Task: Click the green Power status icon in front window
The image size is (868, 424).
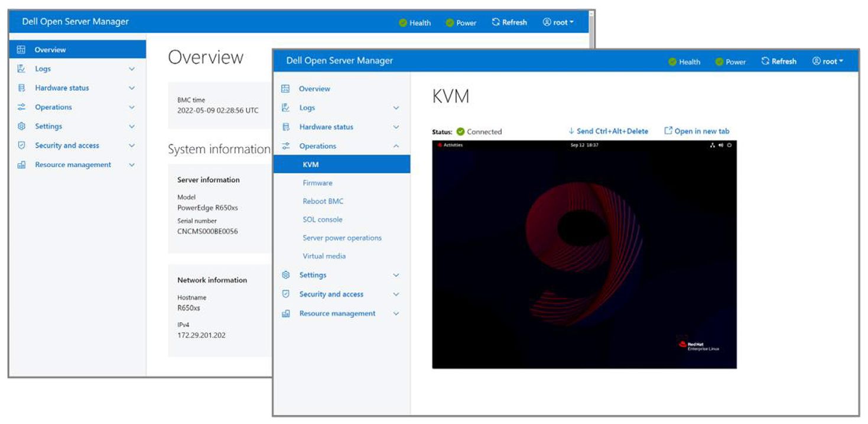Action: pyautogui.click(x=719, y=62)
